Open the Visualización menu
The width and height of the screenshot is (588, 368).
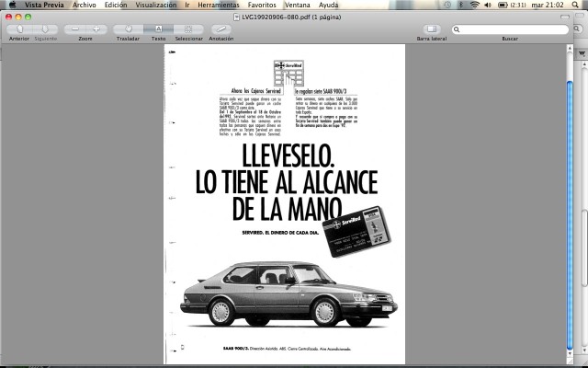[x=155, y=5]
